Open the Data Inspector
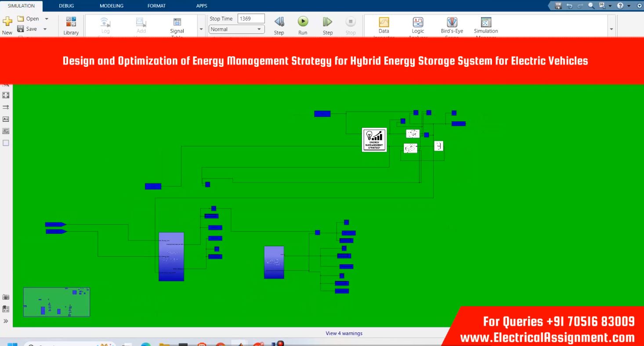644x346 pixels. click(x=384, y=25)
